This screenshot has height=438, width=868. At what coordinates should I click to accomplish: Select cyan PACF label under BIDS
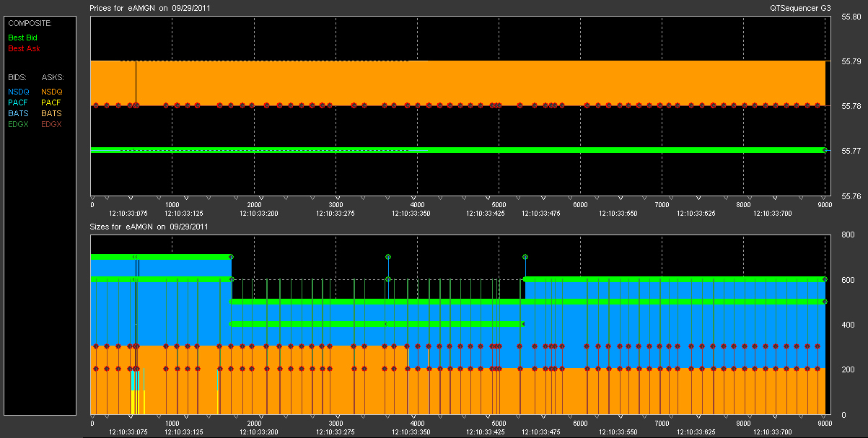point(18,103)
